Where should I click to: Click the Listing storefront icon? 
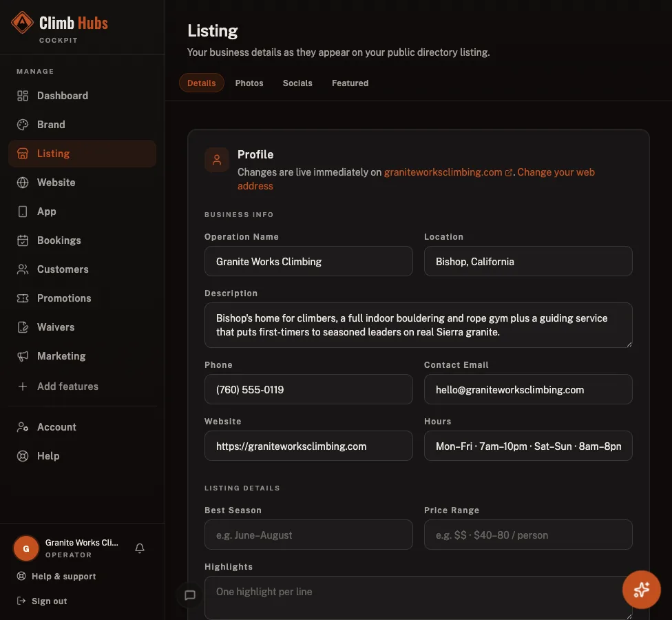(x=23, y=154)
